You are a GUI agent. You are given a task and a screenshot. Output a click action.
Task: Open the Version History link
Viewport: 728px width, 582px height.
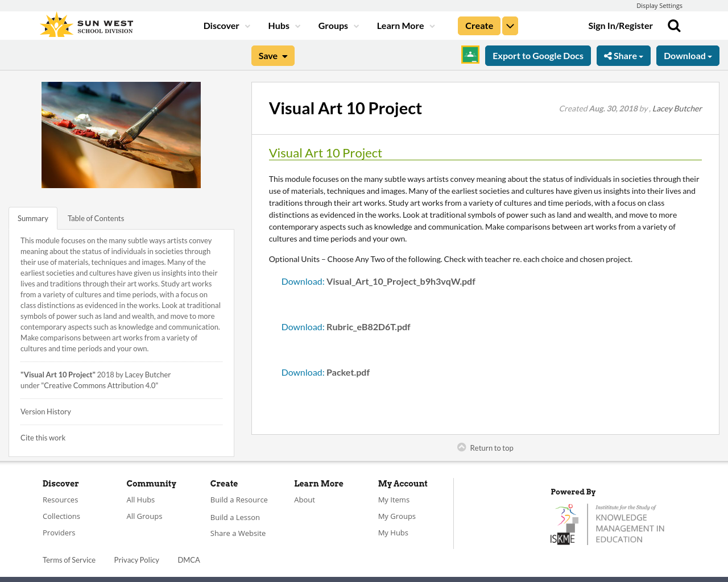point(45,411)
